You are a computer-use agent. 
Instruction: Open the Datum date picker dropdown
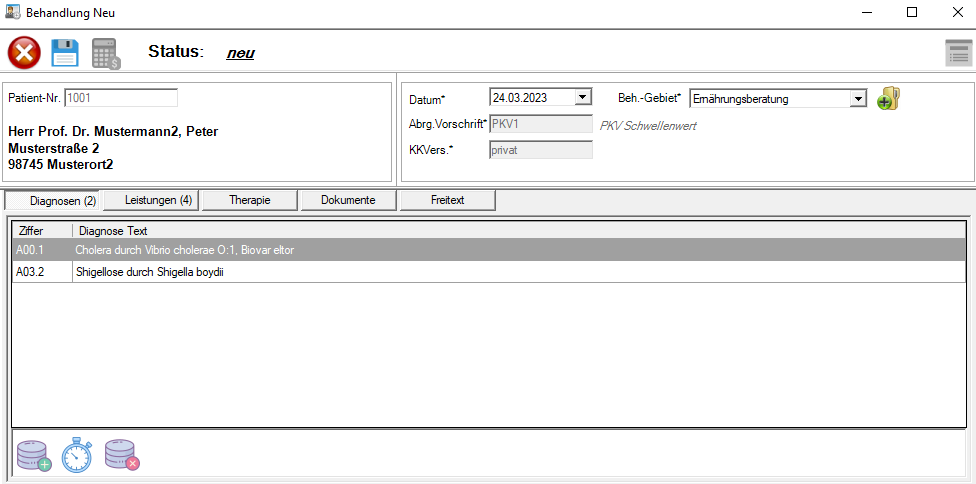[584, 98]
